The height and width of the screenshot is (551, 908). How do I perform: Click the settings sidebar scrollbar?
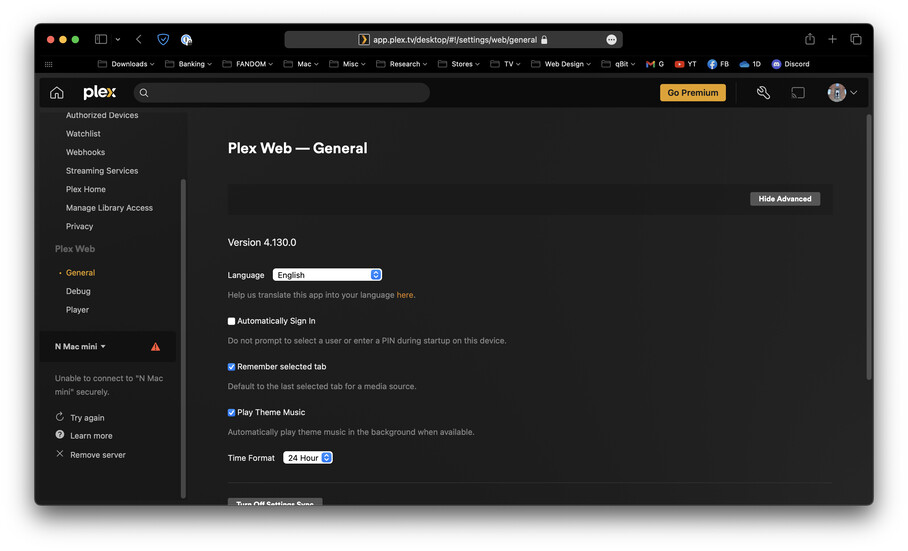tap(184, 338)
